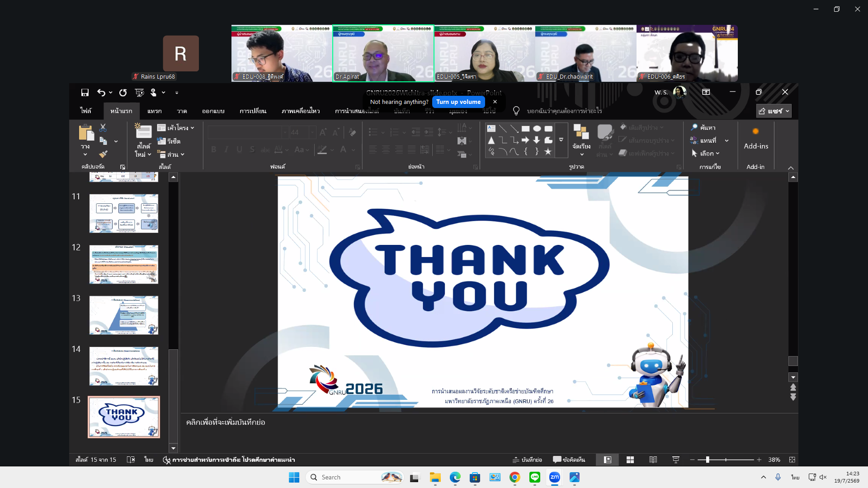Open Google Chrome from the taskbar
Image resolution: width=868 pixels, height=488 pixels.
515,477
